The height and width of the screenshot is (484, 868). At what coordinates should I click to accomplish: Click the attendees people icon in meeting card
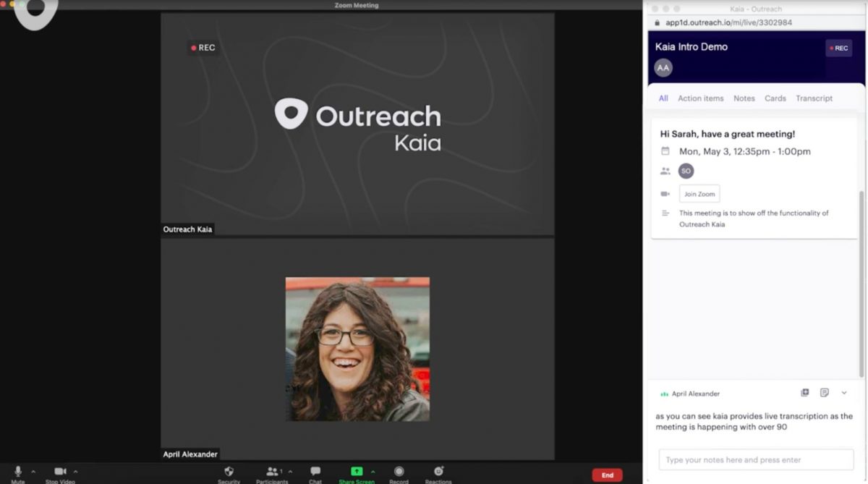pyautogui.click(x=665, y=171)
